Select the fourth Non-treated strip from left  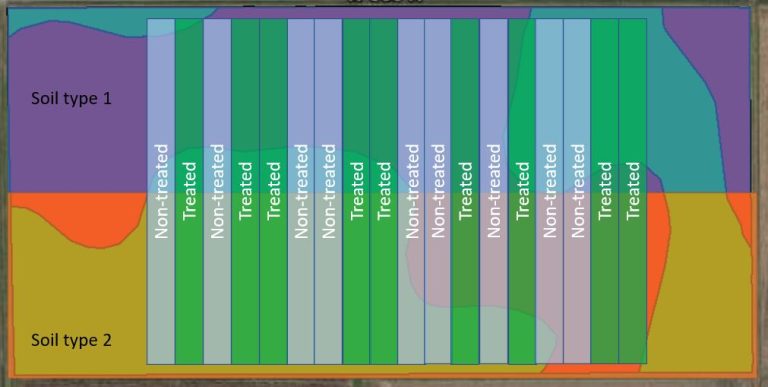click(328, 192)
